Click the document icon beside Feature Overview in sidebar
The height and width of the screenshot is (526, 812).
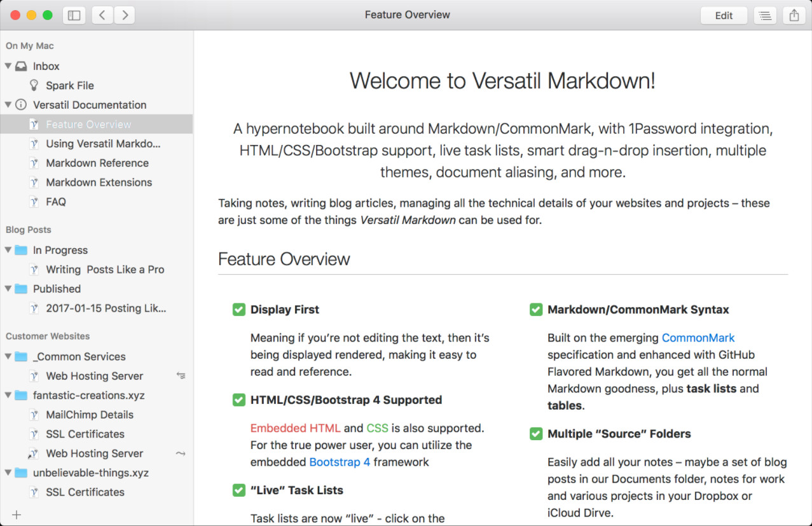click(x=34, y=125)
